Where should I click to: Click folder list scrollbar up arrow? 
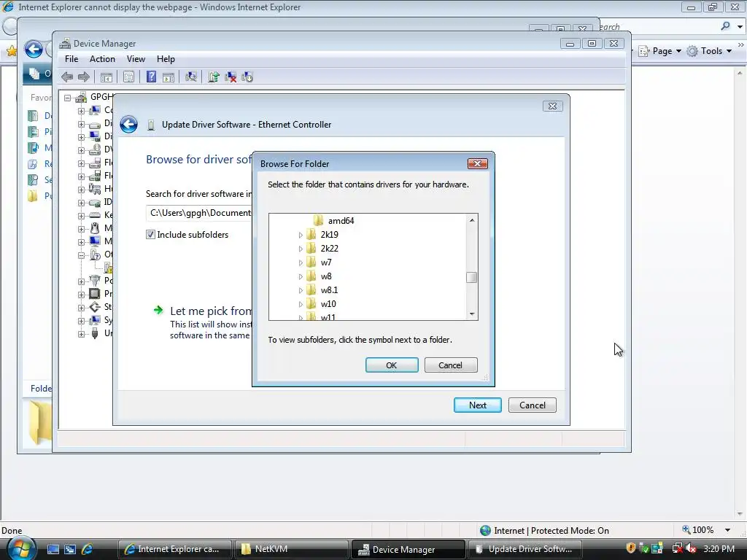472,220
